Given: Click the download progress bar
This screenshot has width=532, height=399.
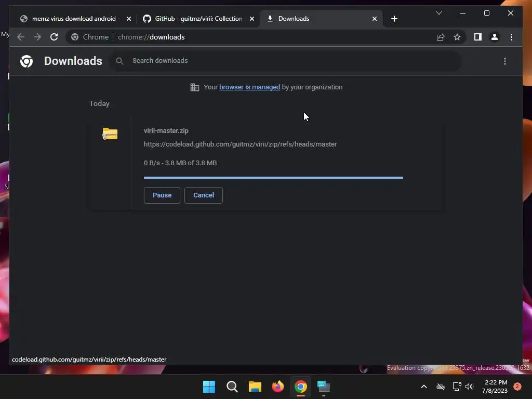Looking at the screenshot, I should (x=273, y=178).
